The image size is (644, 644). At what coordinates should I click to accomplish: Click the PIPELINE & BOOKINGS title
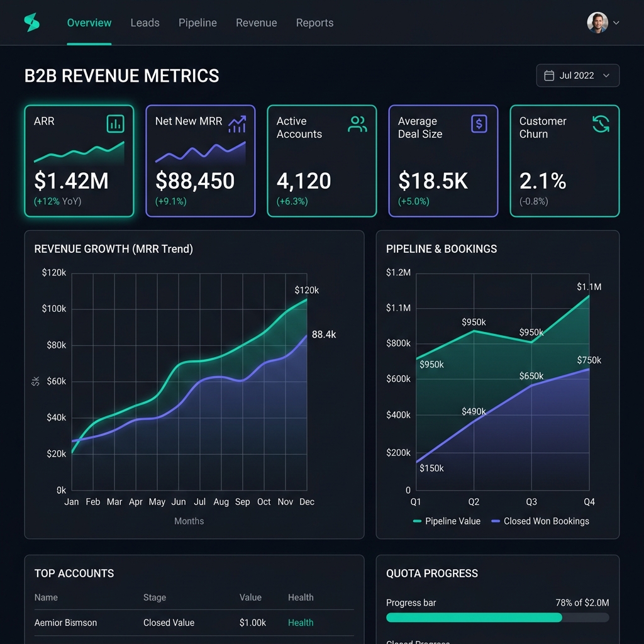pyautogui.click(x=441, y=249)
